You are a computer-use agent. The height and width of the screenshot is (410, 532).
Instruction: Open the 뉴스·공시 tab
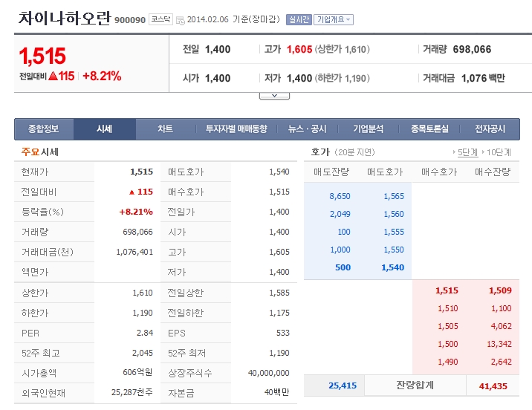(307, 128)
